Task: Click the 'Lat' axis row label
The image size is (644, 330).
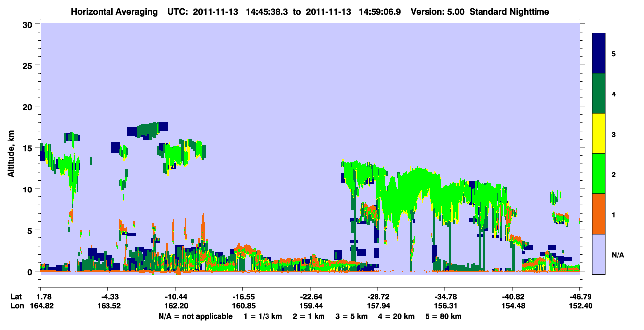Action: pos(16,297)
